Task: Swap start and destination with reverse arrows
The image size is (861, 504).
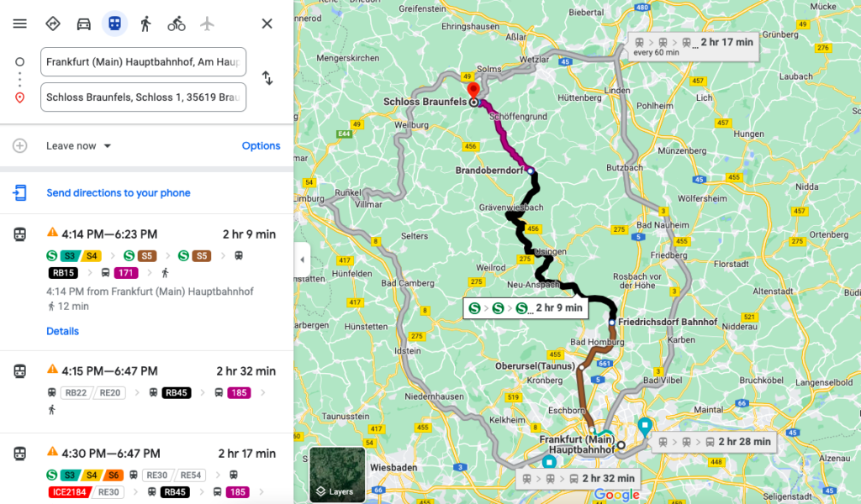Action: pos(267,78)
